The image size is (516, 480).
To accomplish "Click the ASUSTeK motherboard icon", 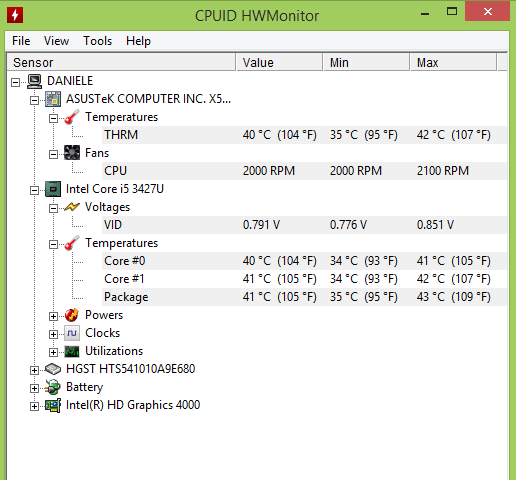I will tap(53, 99).
